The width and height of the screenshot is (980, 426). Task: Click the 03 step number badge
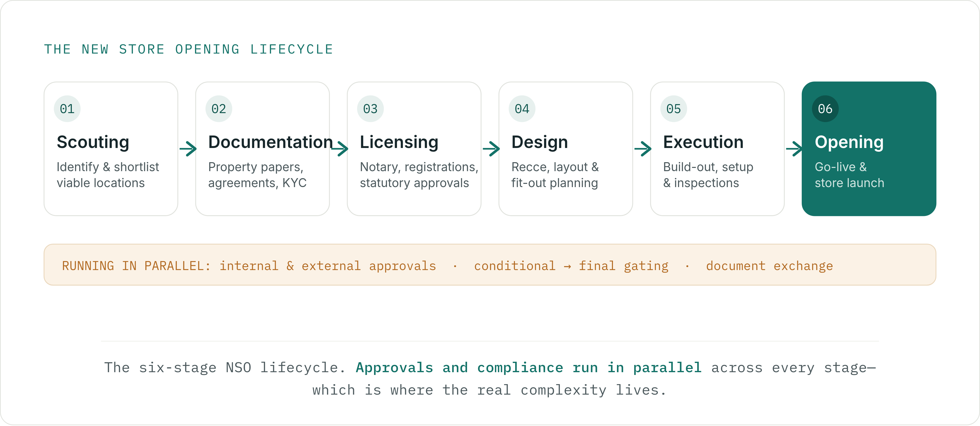click(x=370, y=109)
